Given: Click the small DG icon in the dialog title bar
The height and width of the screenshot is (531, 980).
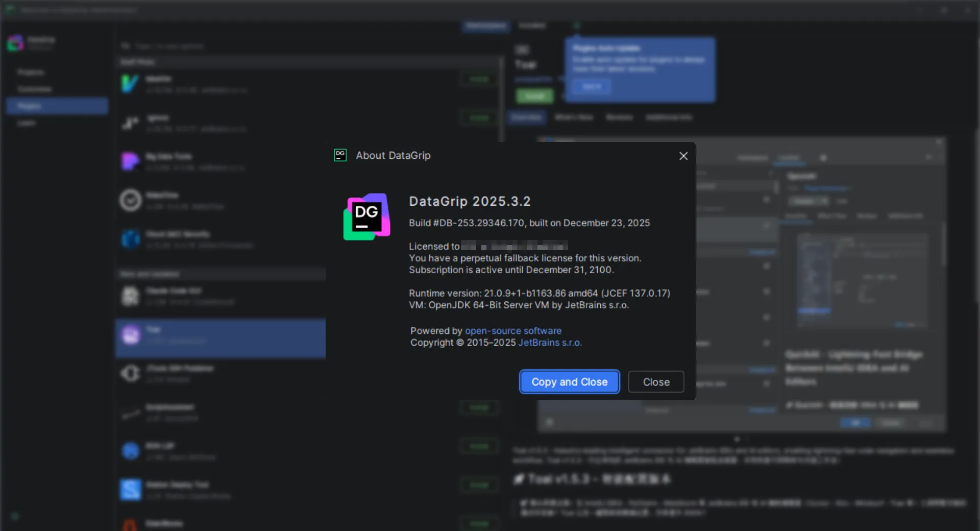Looking at the screenshot, I should pyautogui.click(x=340, y=155).
